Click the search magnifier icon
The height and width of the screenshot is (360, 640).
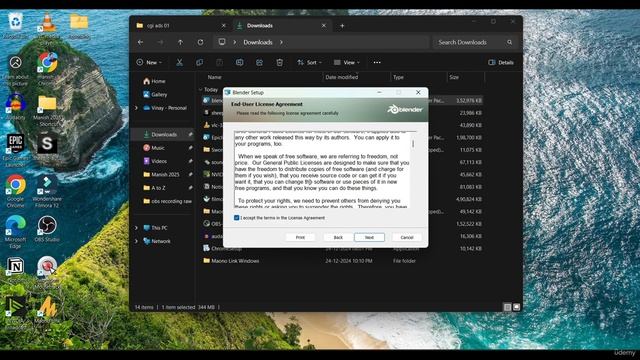click(509, 42)
